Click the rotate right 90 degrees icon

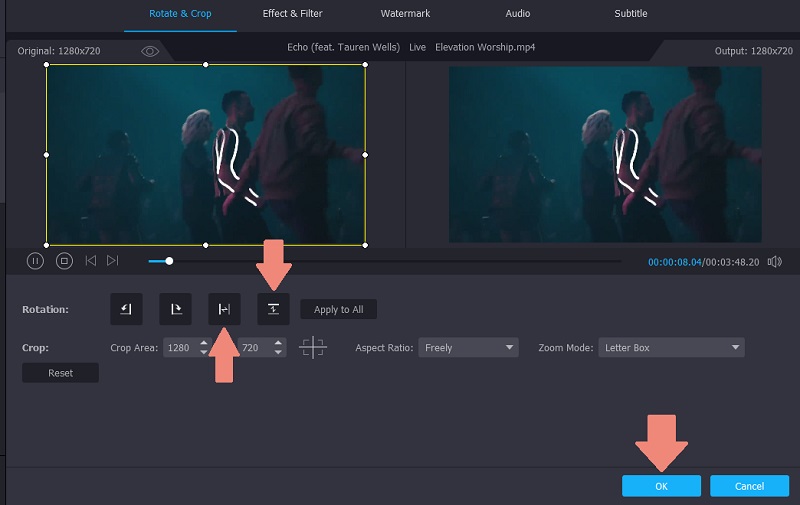pyautogui.click(x=175, y=309)
